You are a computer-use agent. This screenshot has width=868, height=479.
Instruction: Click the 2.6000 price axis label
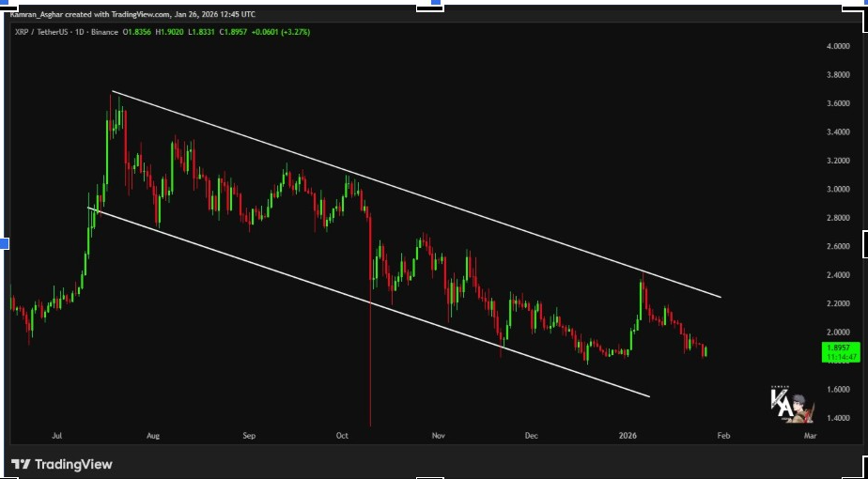(x=838, y=246)
